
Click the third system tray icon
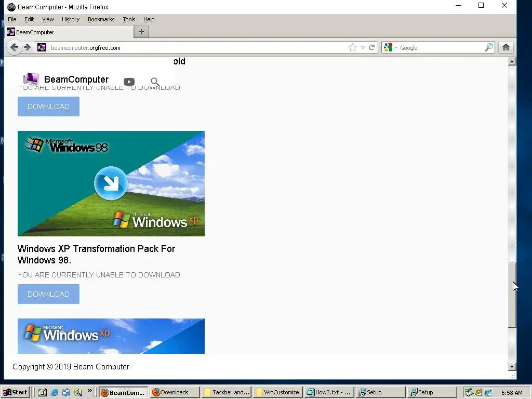click(488, 392)
